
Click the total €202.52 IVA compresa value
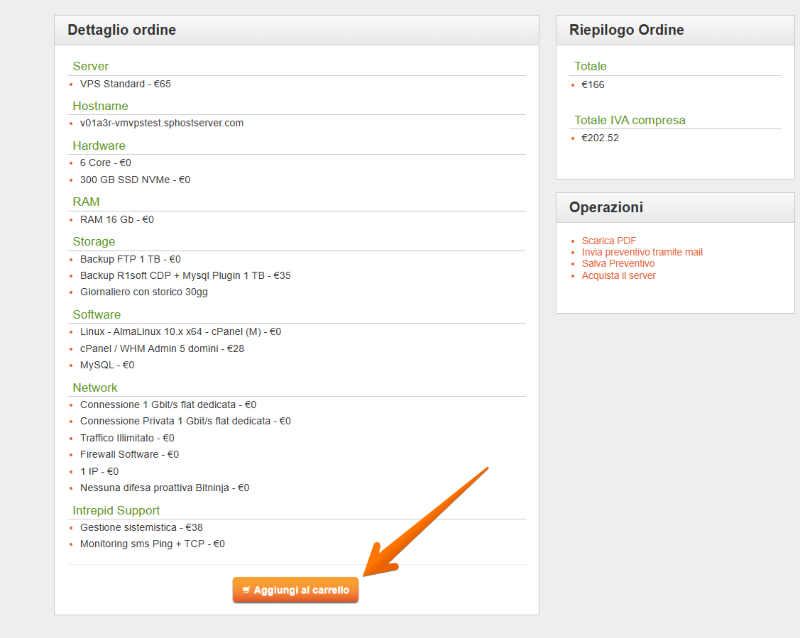coord(600,138)
